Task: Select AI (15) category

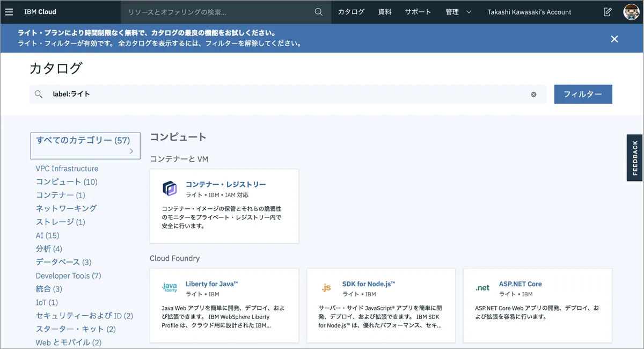Action: point(48,235)
